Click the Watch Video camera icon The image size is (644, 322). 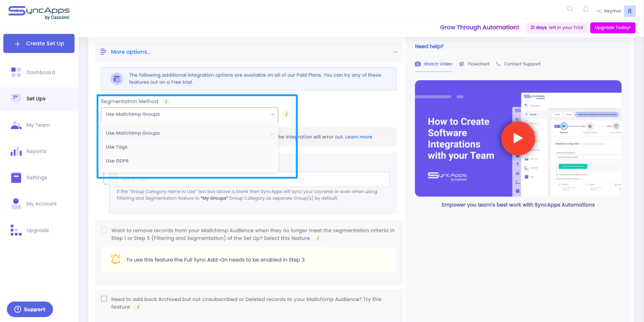click(x=418, y=64)
